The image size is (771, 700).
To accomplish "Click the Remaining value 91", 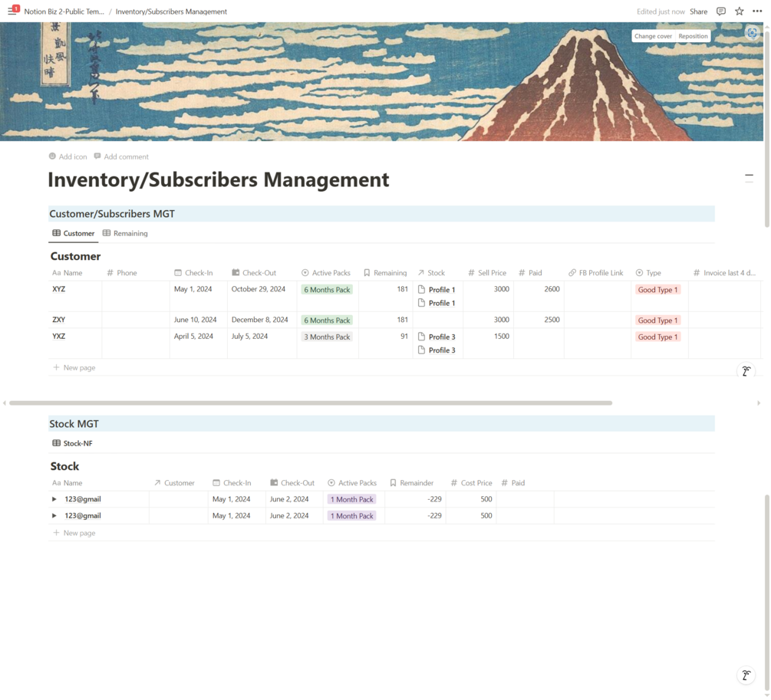I will point(404,337).
